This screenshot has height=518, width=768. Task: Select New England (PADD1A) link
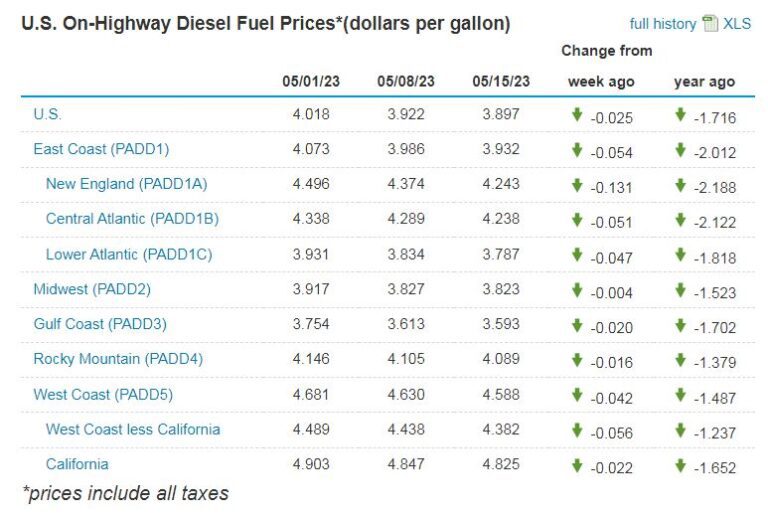(126, 184)
